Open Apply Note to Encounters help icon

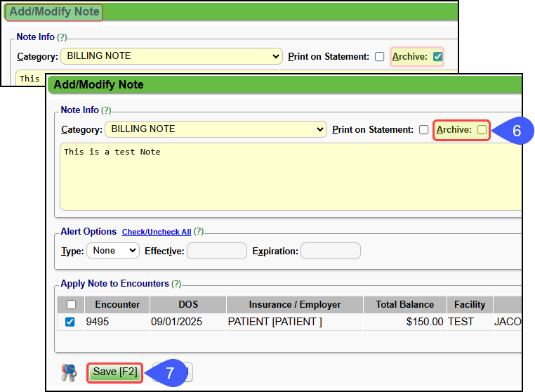click(x=176, y=284)
